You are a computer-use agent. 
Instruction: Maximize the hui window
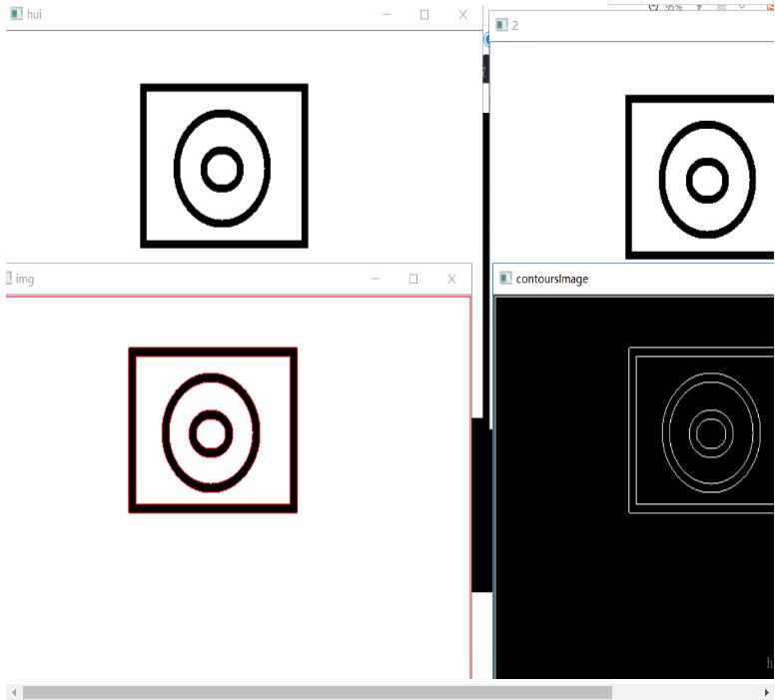coord(424,15)
